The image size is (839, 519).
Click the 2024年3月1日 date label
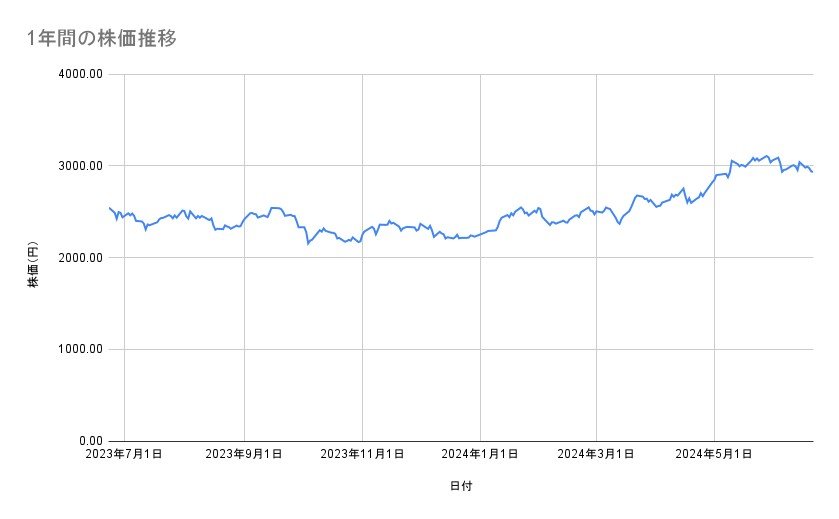coord(596,455)
